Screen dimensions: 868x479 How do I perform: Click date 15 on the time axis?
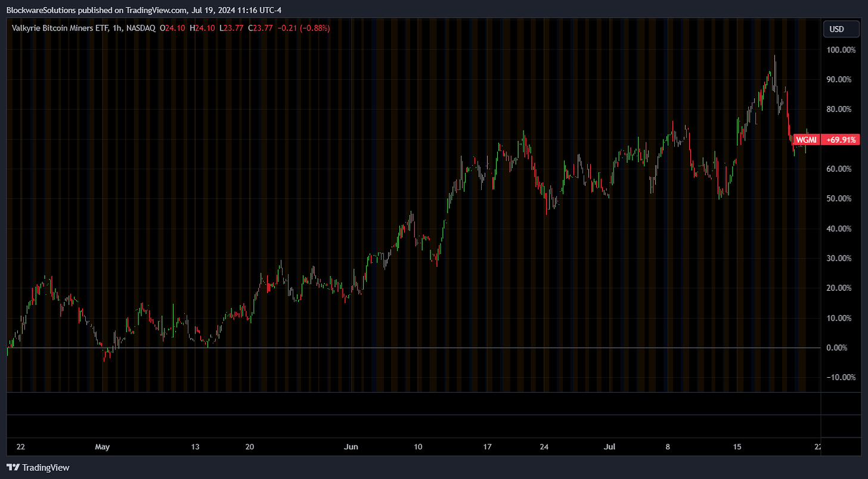tap(737, 447)
